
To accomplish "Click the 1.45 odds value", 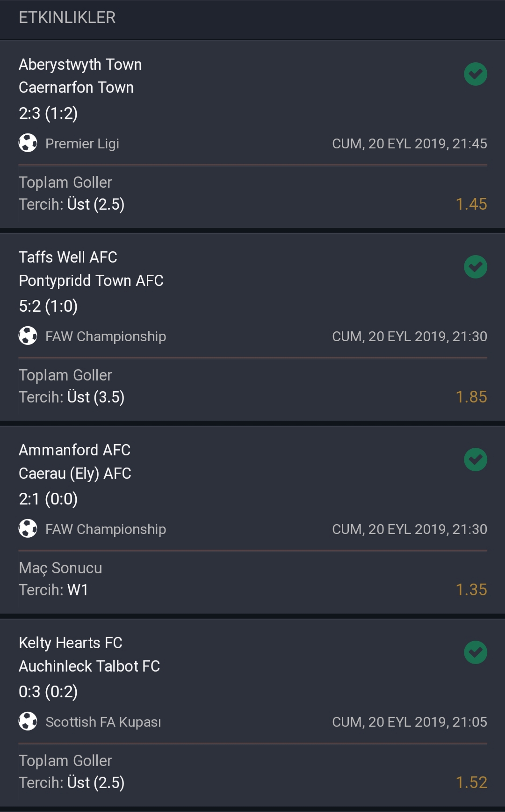I will (471, 204).
